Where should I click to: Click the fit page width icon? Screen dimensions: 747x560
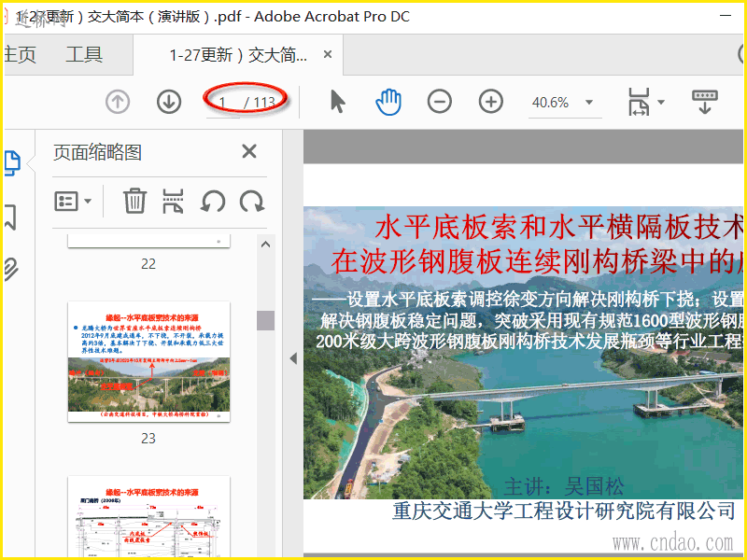639,102
